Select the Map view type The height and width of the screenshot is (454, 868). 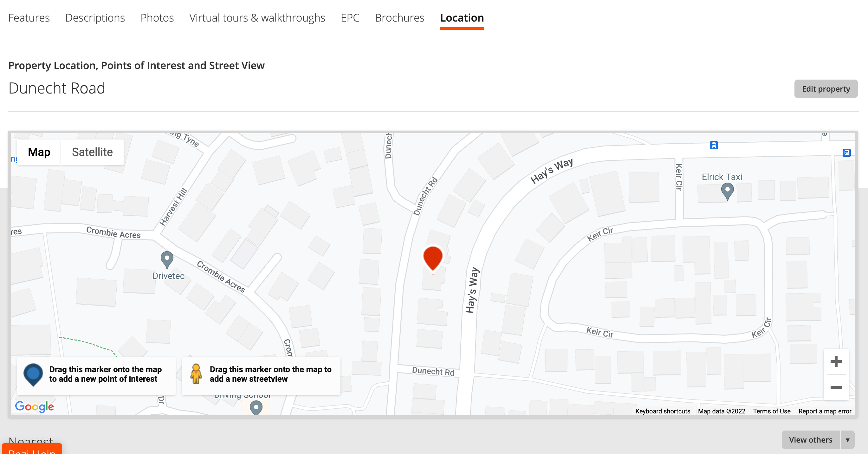click(x=39, y=152)
